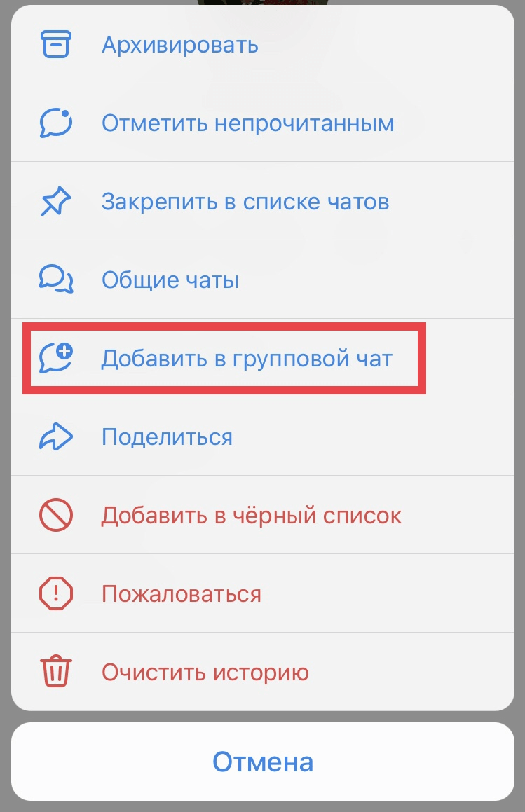The width and height of the screenshot is (525, 812).
Task: Open Общие чаты
Action: point(262,280)
